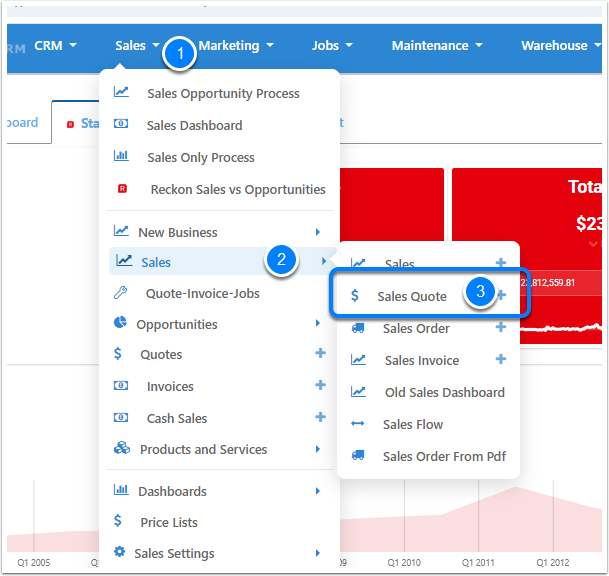Expand Dashboards submenu arrow

coord(318,491)
